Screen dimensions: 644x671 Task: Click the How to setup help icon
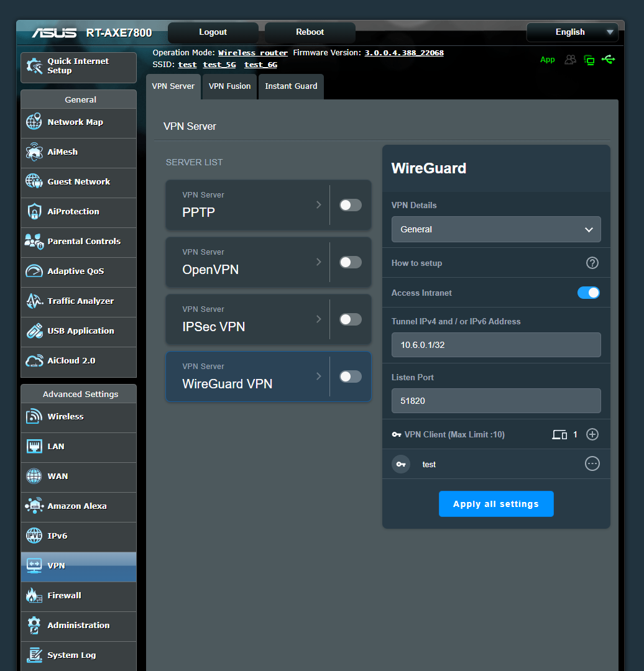(592, 263)
